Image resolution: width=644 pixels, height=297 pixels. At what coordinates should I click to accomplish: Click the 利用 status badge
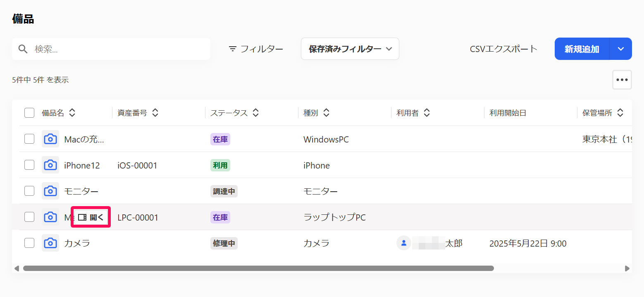click(x=220, y=165)
